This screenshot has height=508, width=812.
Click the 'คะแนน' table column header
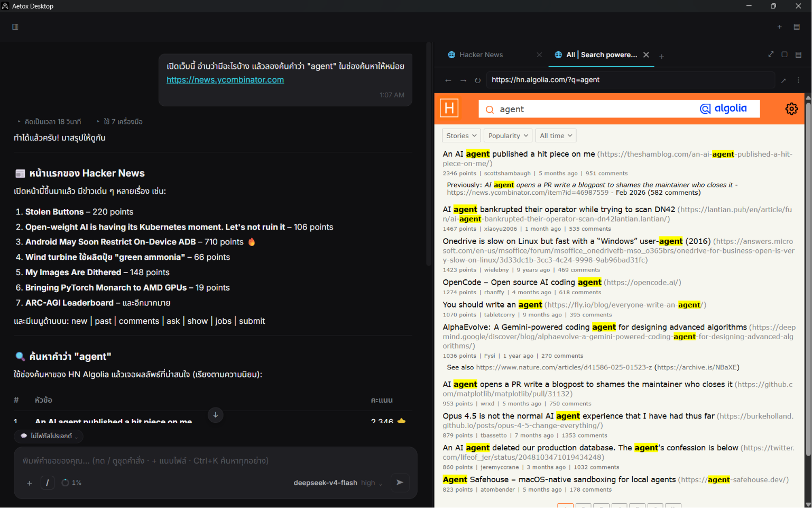(382, 401)
